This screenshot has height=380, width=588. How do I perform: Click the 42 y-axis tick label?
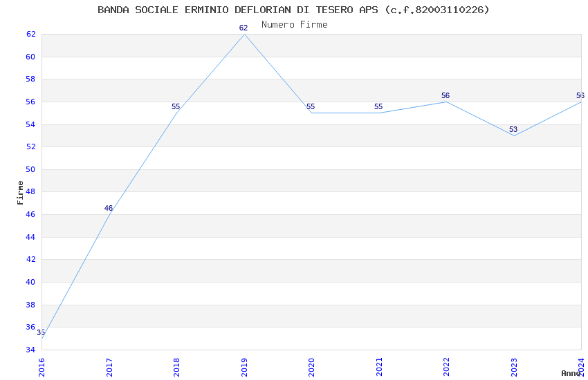coord(30,260)
